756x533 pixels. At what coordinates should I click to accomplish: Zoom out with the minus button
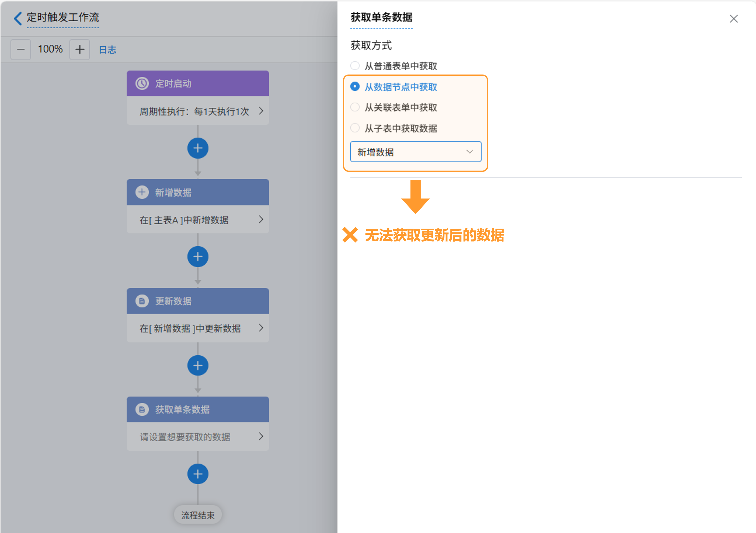point(21,50)
